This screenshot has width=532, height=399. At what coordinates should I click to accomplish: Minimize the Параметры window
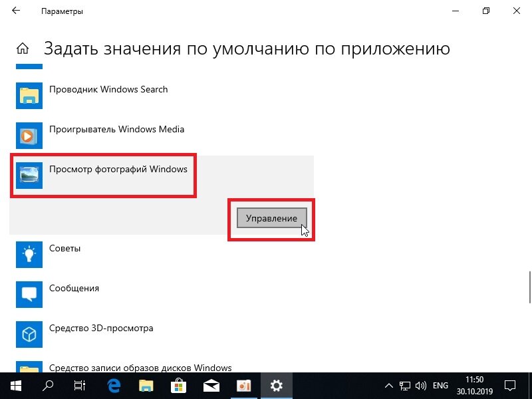point(456,11)
